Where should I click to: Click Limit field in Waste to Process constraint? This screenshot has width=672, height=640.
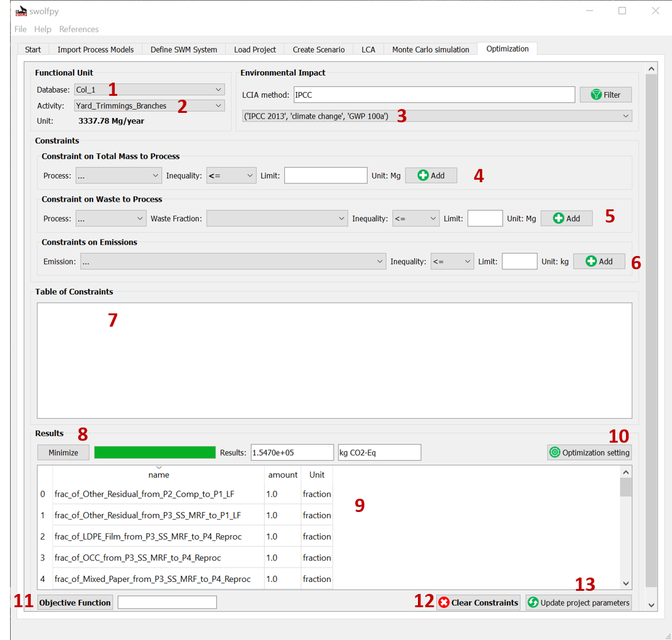coord(485,219)
